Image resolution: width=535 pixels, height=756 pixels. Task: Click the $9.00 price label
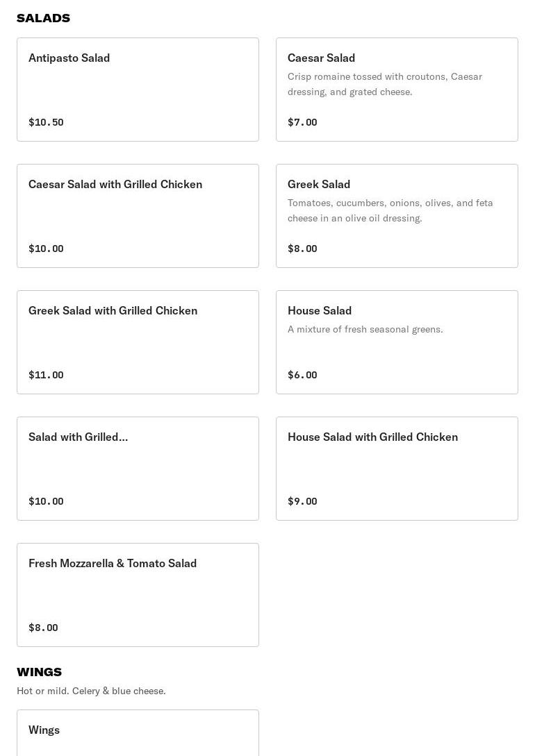(302, 502)
